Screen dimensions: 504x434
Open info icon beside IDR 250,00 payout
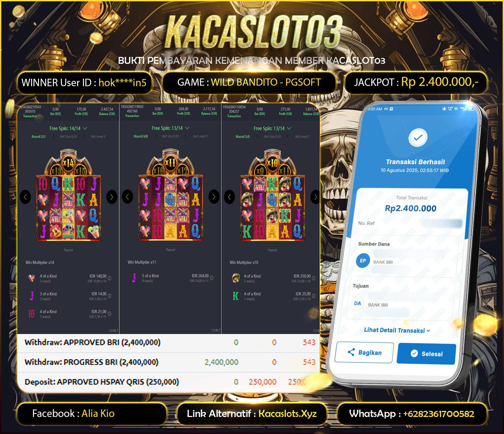click(314, 278)
